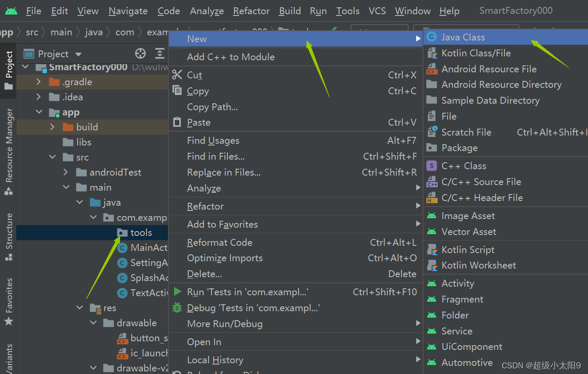
Task: Choose Reformat Code option
Action: pyautogui.click(x=296, y=242)
